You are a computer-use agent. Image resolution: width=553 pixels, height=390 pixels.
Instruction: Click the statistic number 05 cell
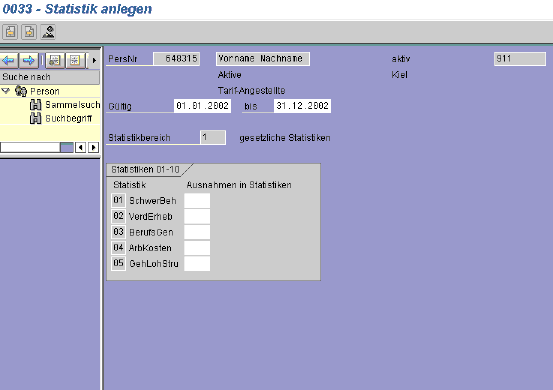[118, 263]
